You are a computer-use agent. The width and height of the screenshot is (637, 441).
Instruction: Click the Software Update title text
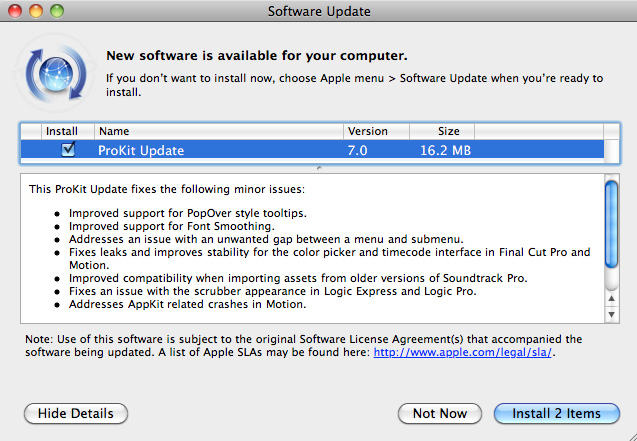click(319, 11)
